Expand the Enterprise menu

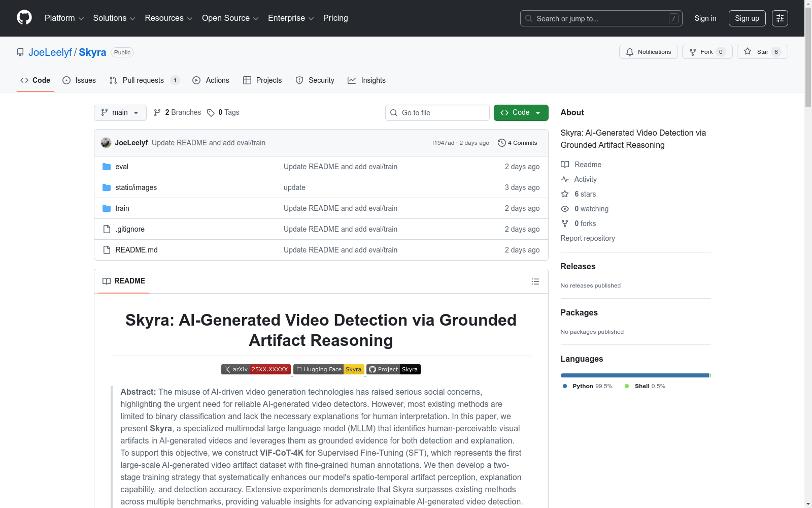pyautogui.click(x=291, y=18)
